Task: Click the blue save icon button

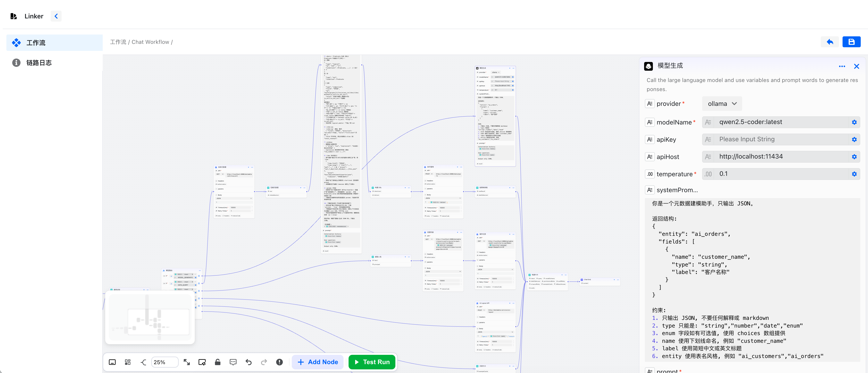Action: point(851,42)
